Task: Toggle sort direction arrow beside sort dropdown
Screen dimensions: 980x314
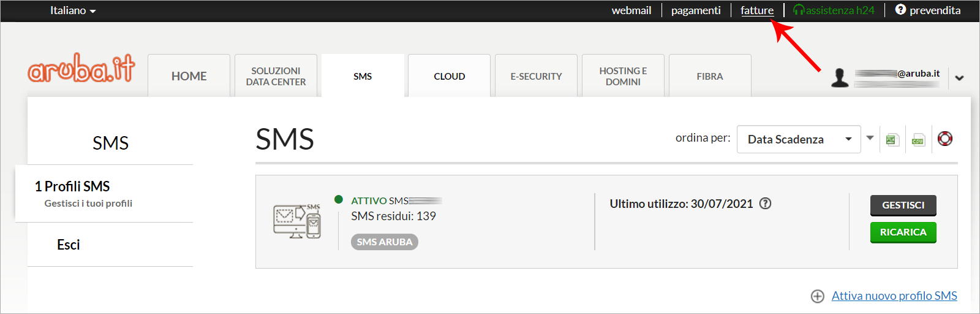Action: [870, 138]
